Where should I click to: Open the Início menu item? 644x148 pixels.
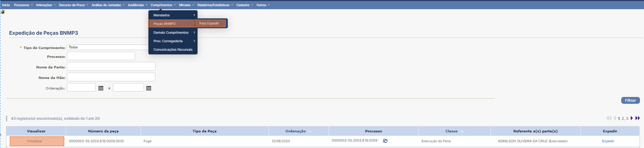[x=6, y=5]
